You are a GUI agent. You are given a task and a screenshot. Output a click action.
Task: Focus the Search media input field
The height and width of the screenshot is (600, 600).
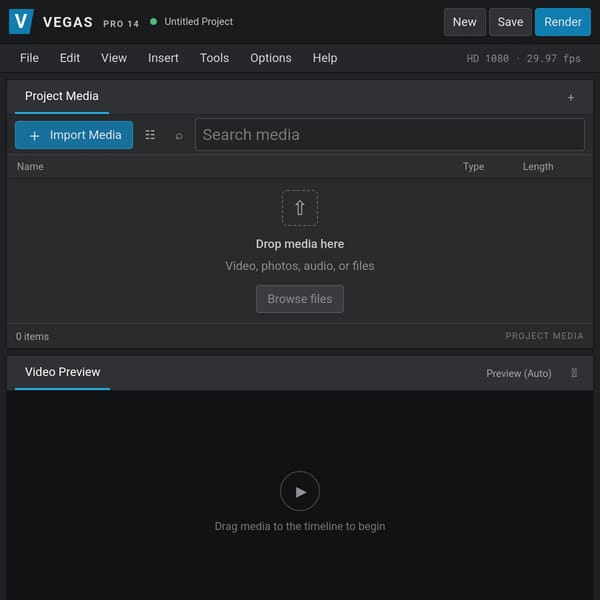coord(390,135)
